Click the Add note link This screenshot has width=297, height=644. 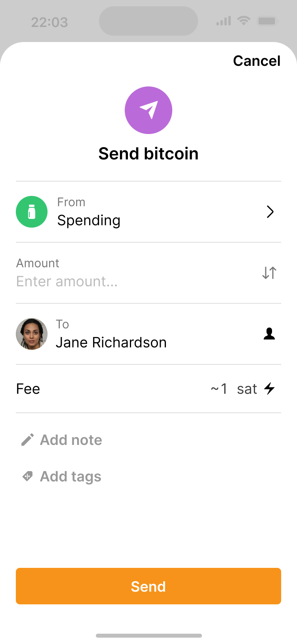pyautogui.click(x=71, y=440)
